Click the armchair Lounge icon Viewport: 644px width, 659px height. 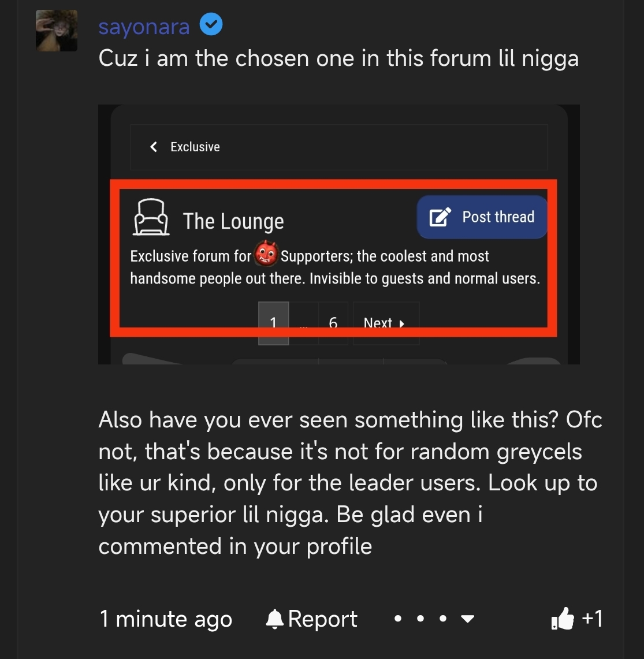point(151,217)
